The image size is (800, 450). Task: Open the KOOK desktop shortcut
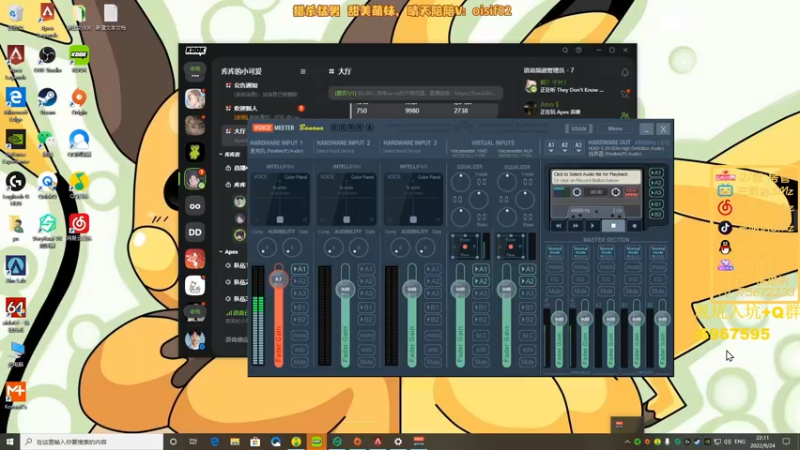coord(79,59)
